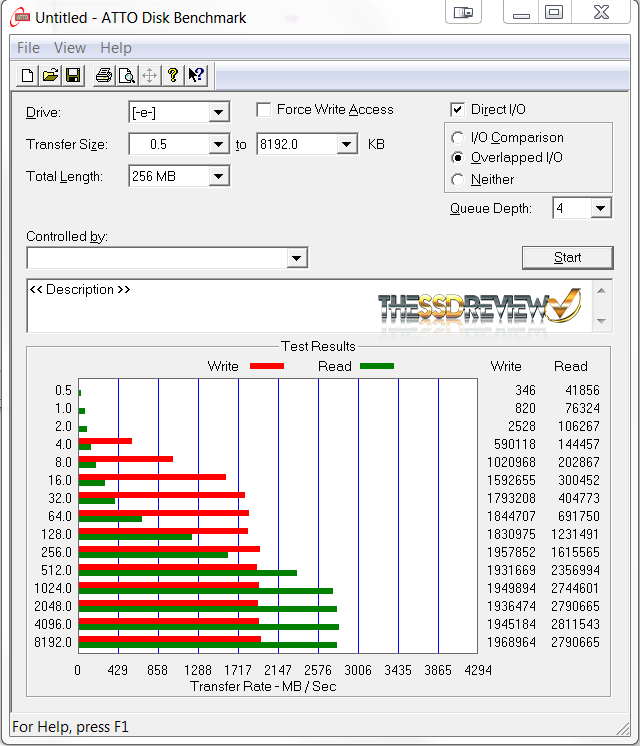Image resolution: width=640 pixels, height=746 pixels.
Task: Enable the Force Write Access checkbox
Action: [264, 110]
